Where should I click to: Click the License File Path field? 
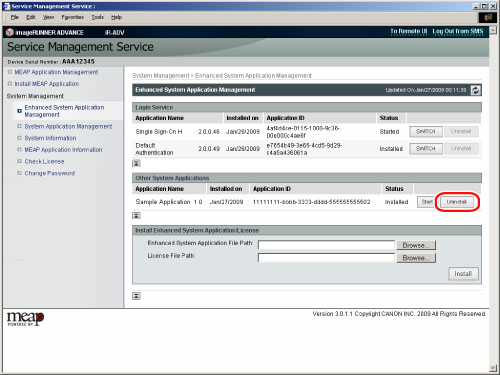click(x=326, y=258)
